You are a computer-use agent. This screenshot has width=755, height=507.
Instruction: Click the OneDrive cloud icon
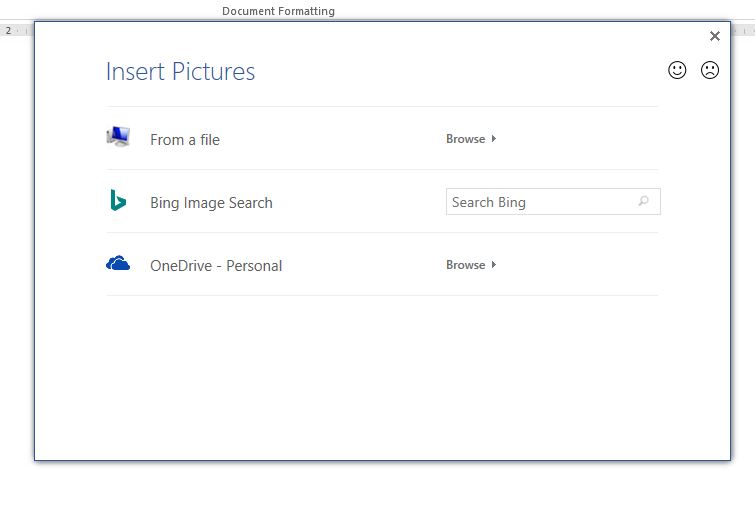click(118, 264)
